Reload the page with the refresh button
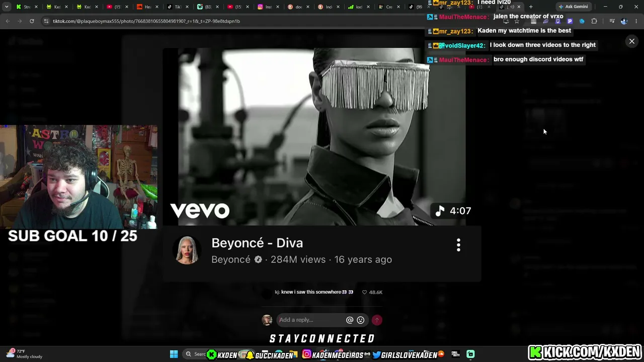Screen dimensions: 644x362 point(32,21)
